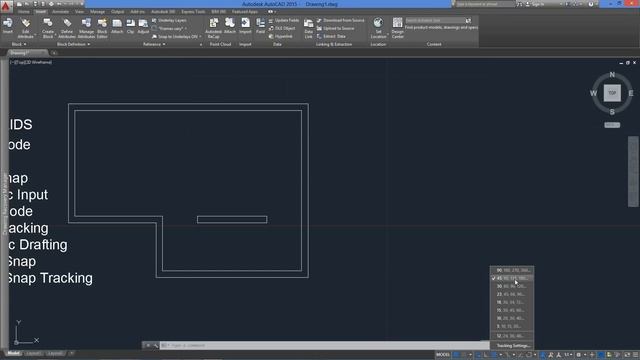
Task: Click Download from Source
Action: pyautogui.click(x=340, y=20)
